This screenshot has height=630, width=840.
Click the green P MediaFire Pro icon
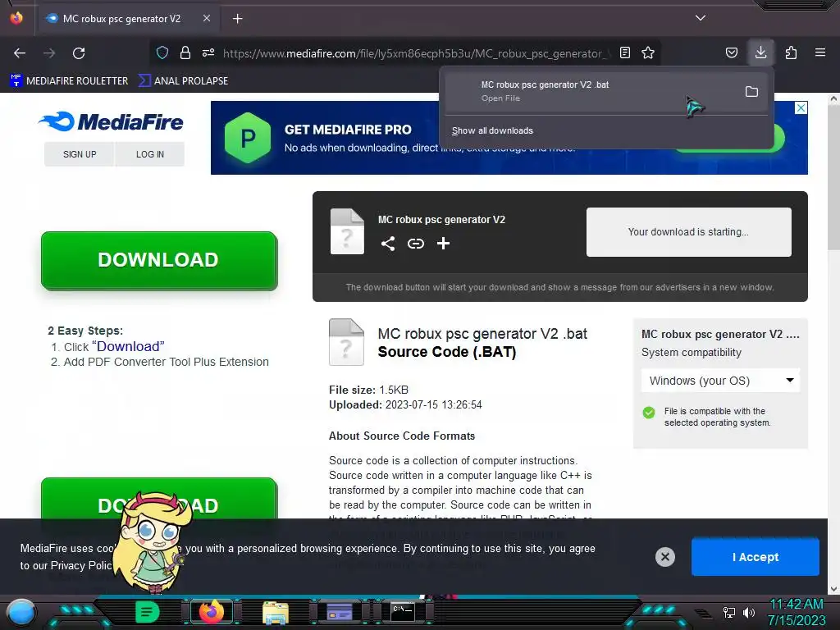(248, 138)
